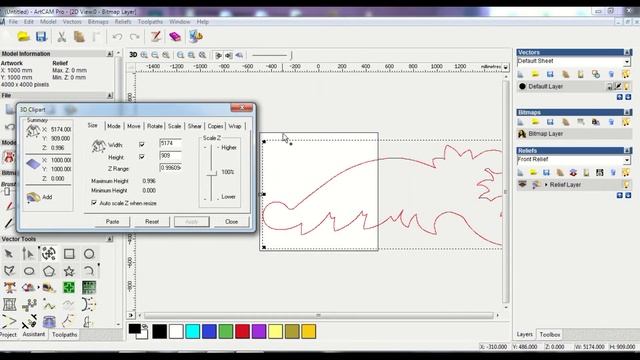Open the Toolbox tab on right

549,334
